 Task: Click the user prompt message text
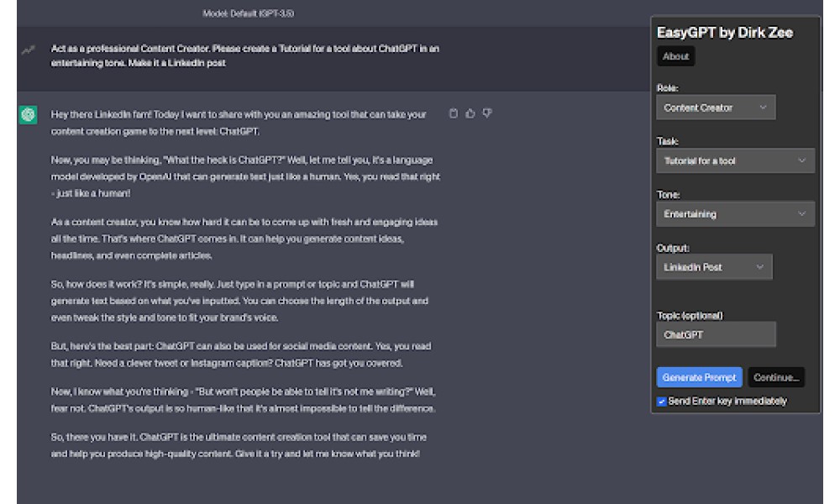tap(244, 55)
